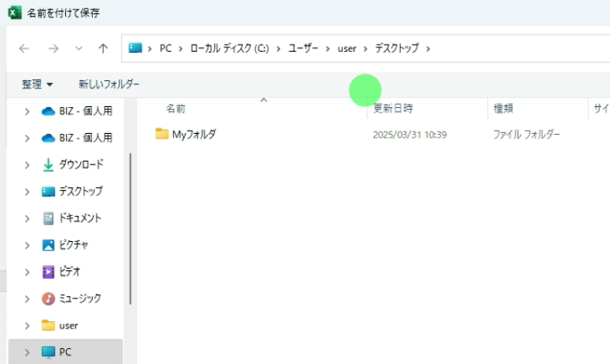Click first BIZ OneDrive cloud icon
This screenshot has height=364, width=610.
point(49,111)
